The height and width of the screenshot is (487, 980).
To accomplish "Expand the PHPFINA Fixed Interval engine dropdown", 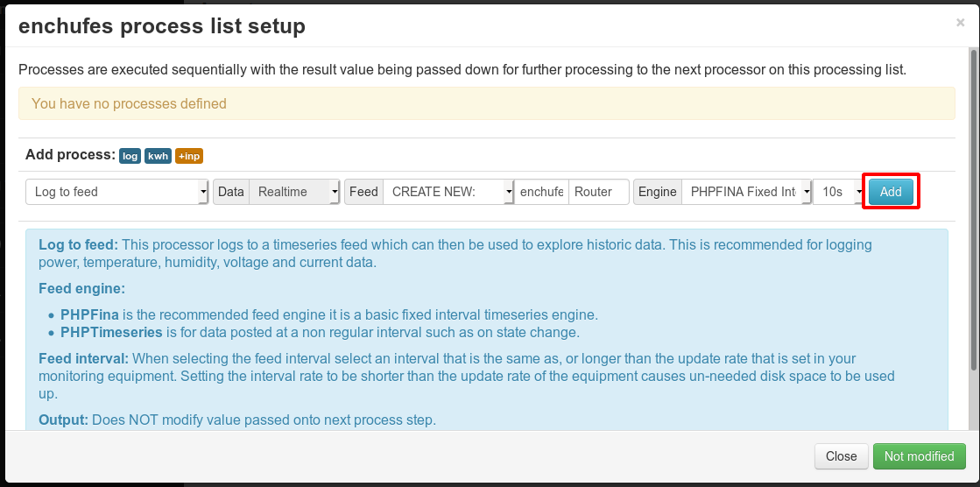I will point(745,192).
